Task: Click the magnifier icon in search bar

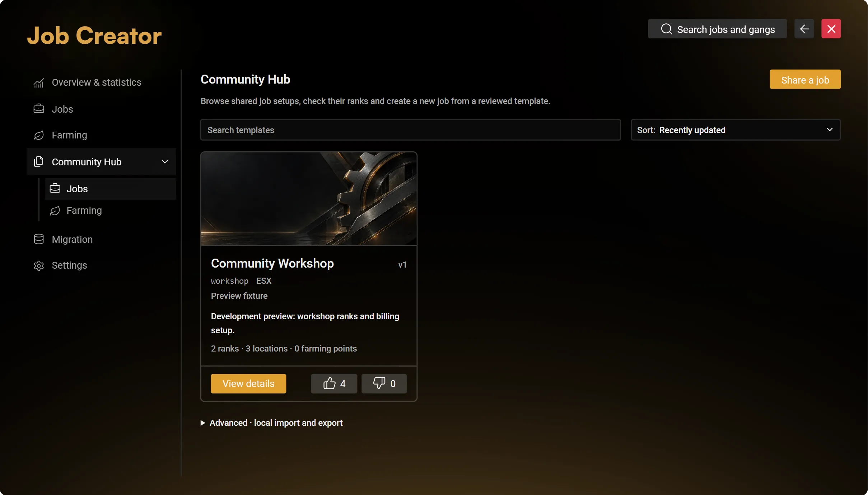Action: tap(666, 29)
